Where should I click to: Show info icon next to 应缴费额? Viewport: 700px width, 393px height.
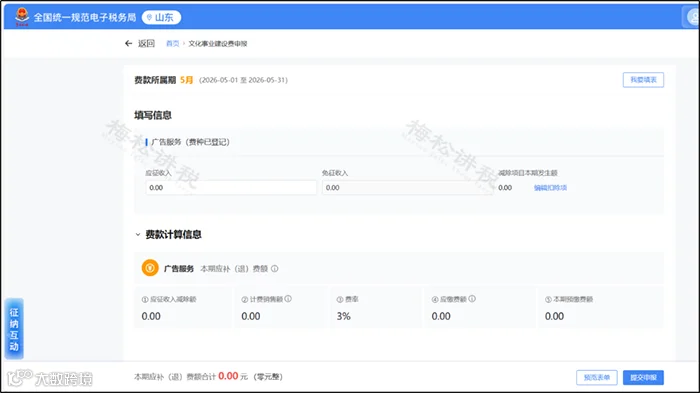(472, 299)
